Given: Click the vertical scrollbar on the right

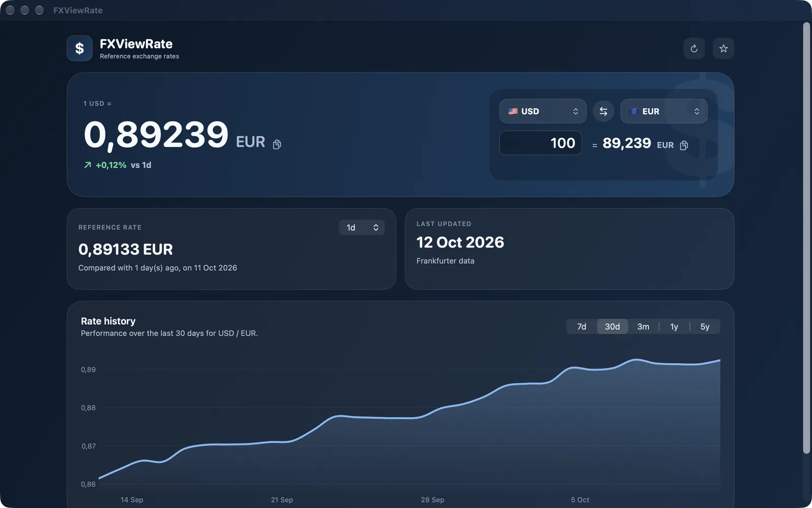Looking at the screenshot, I should [x=806, y=238].
